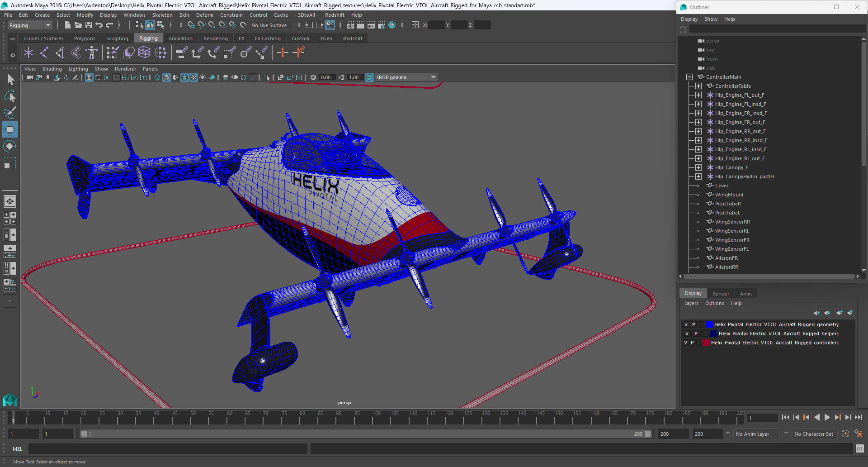
Task: Open Outliner Show menu
Action: click(x=711, y=19)
